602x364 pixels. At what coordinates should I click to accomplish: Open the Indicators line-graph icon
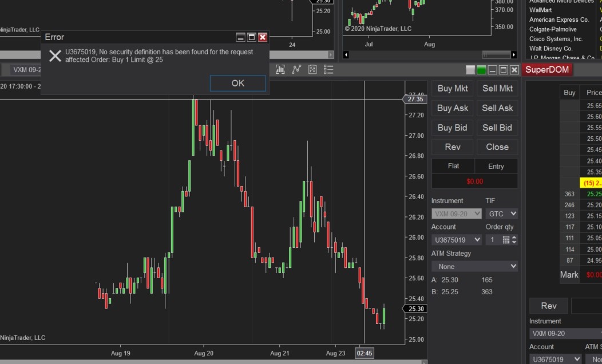296,69
